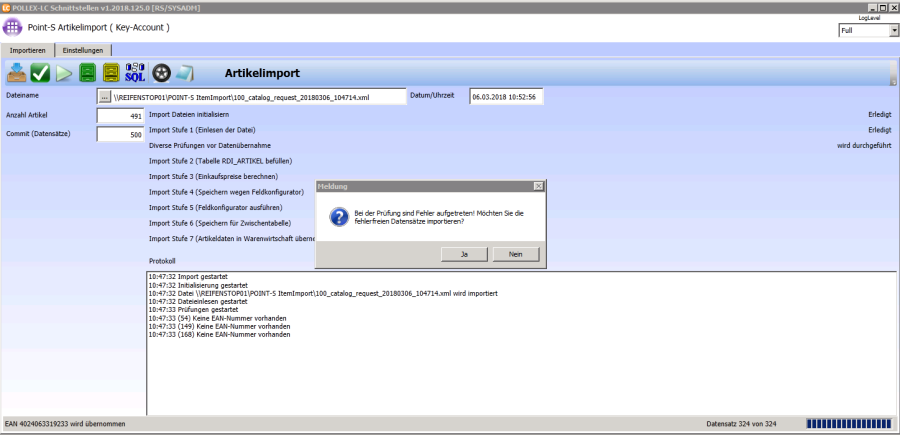The width and height of the screenshot is (900, 435).
Task: Click the Anzahl Artikel input field
Action: [x=121, y=116]
